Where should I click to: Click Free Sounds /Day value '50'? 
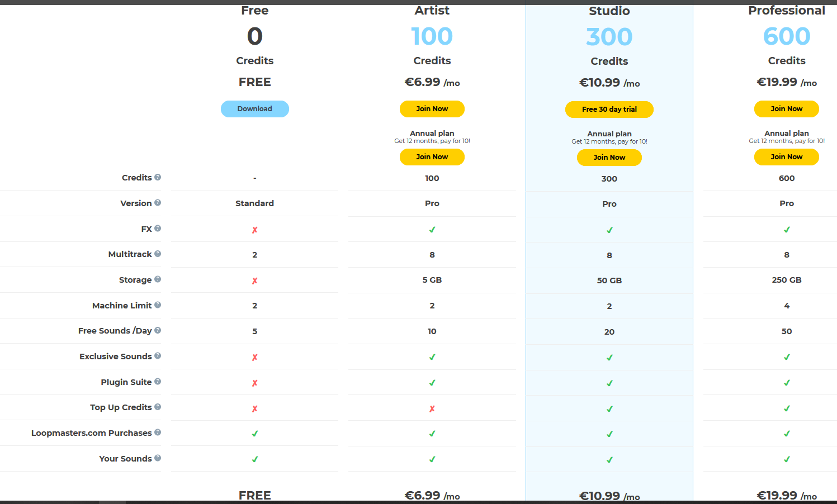point(787,331)
